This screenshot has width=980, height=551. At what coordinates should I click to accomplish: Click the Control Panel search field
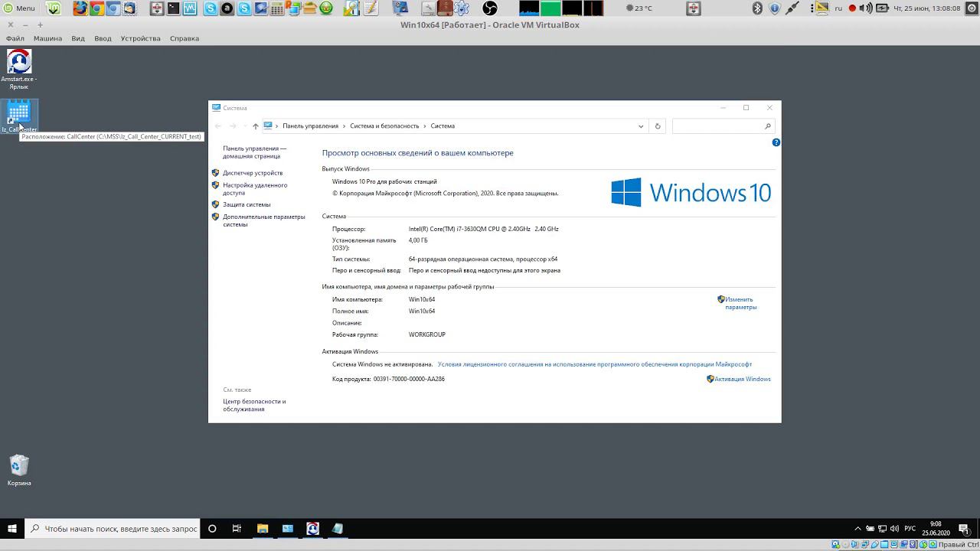click(x=722, y=126)
